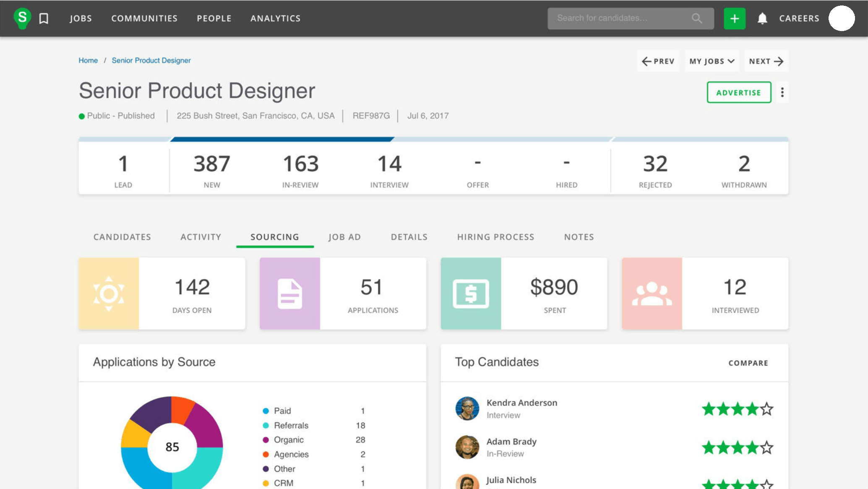Switch to the HIRING PROCESS tab
Screen dimensions: 868x489
pos(495,237)
